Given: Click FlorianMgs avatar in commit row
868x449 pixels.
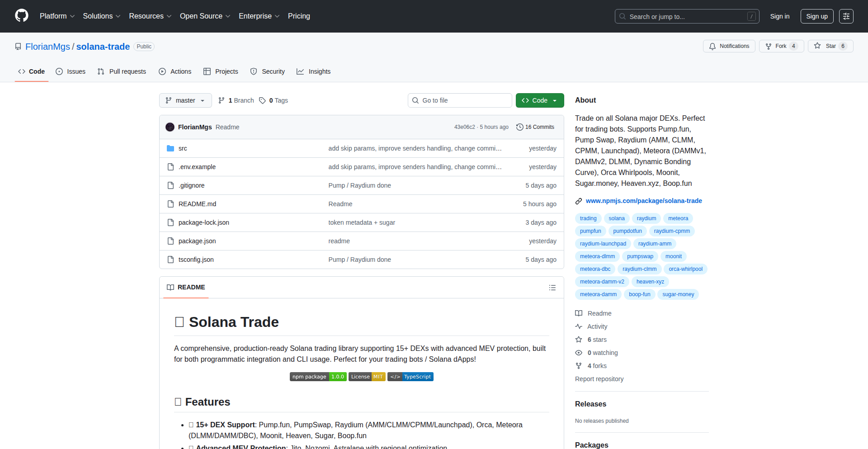Looking at the screenshot, I should click(x=170, y=127).
